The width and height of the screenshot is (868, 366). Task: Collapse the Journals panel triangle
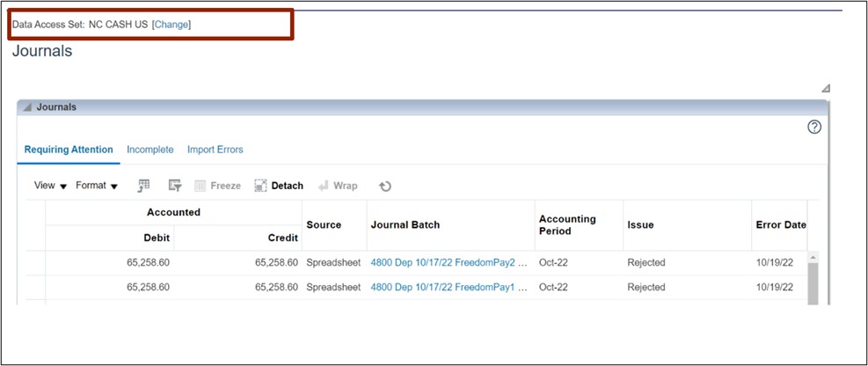tap(27, 107)
